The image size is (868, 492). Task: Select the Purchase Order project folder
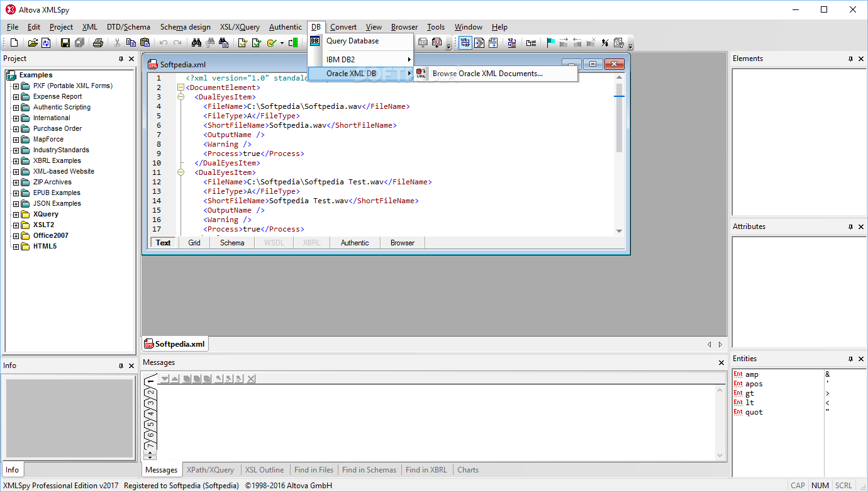[x=57, y=128]
